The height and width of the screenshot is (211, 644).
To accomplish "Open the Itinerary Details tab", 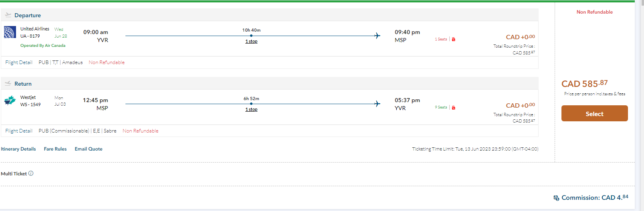I will [18, 149].
